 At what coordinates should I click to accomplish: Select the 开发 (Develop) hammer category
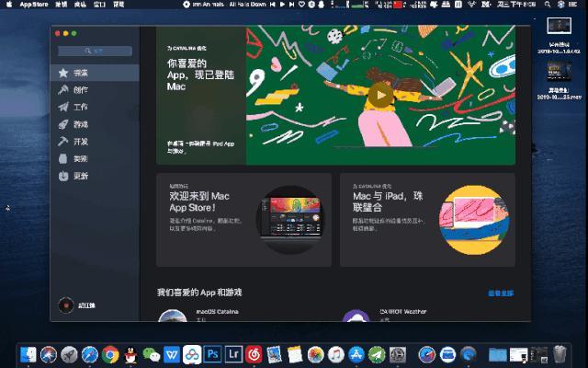(x=80, y=142)
